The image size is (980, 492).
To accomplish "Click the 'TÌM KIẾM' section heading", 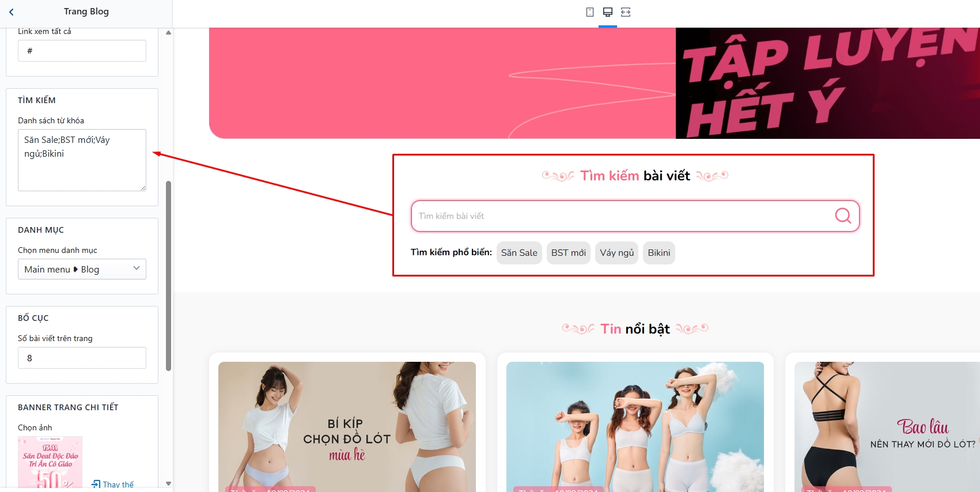I will (37, 100).
